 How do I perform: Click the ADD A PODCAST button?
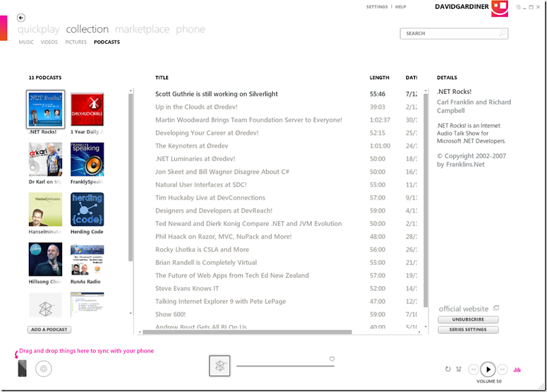49,330
